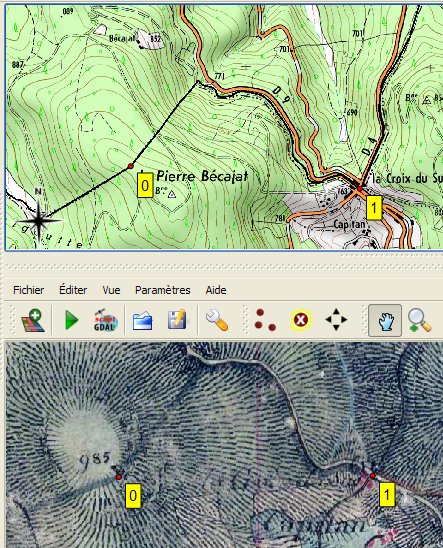Image resolution: width=443 pixels, height=548 pixels.
Task: Open the Paramètres menu
Action: (163, 290)
